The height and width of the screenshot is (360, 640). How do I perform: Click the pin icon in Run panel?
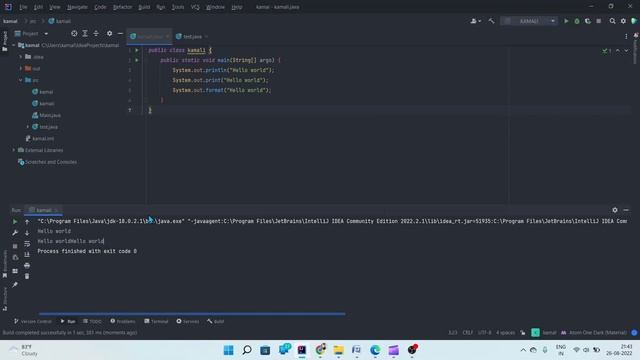point(15,284)
